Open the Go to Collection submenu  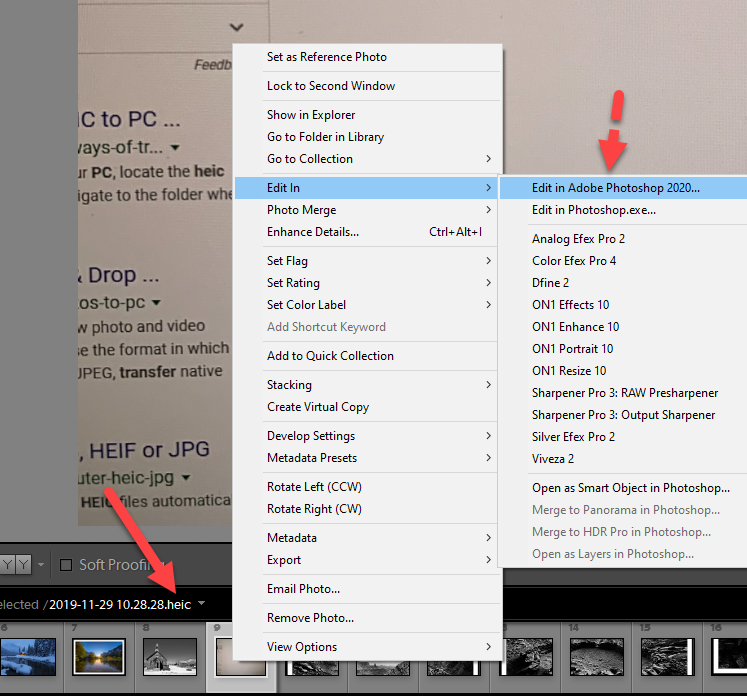point(368,159)
